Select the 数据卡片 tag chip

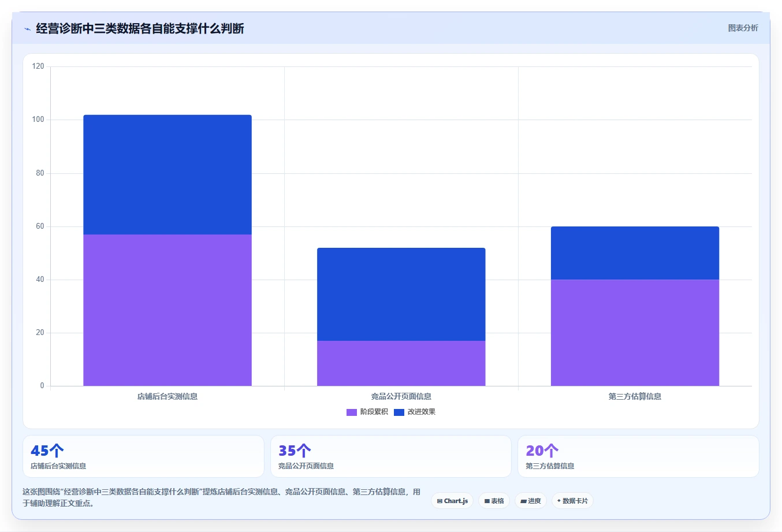(x=572, y=501)
